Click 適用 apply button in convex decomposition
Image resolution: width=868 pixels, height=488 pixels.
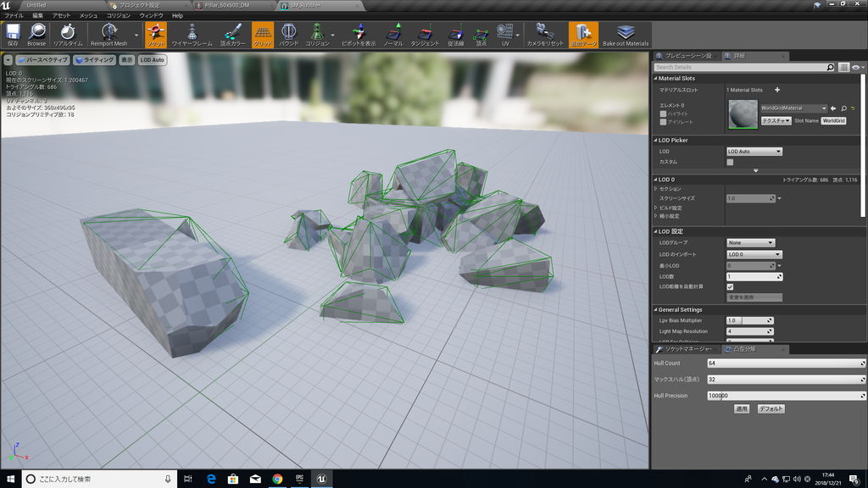pyautogui.click(x=741, y=409)
